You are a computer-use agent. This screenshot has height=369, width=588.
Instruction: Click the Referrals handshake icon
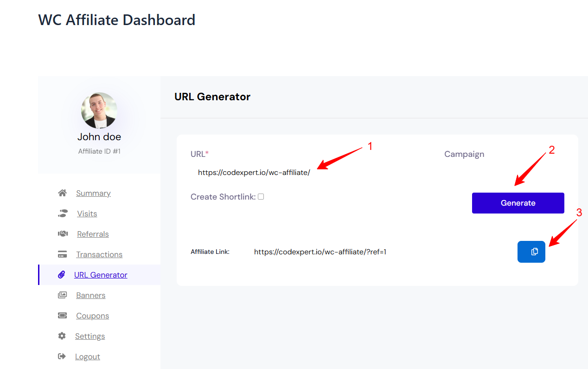coord(63,234)
